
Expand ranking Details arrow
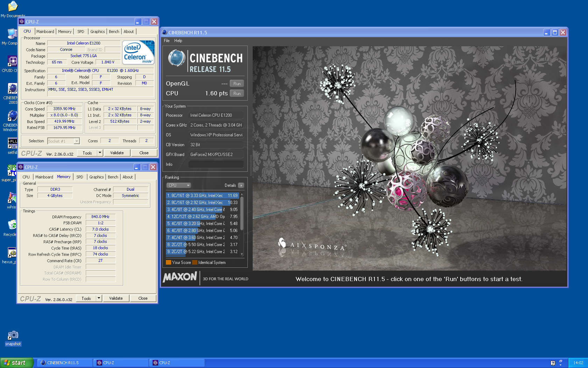[241, 185]
